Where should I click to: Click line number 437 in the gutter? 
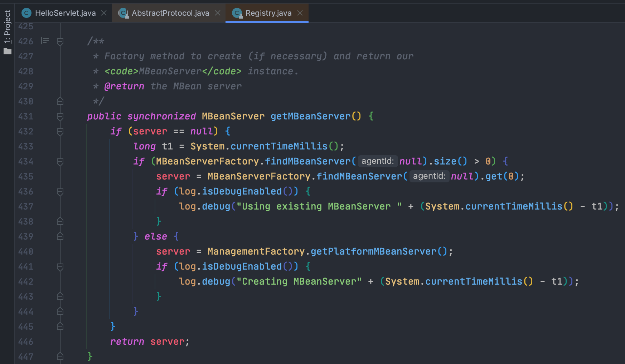point(26,207)
